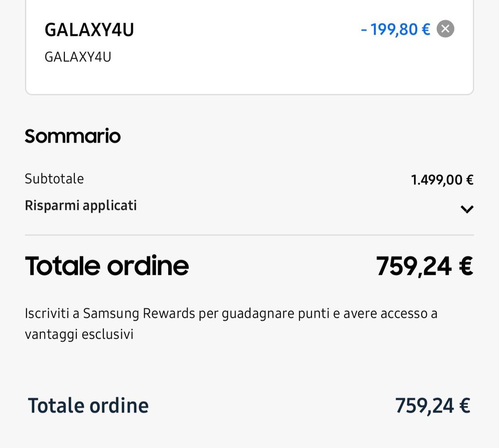499x448 pixels.
Task: Click the small GALAXY4U code subtitle
Action: pyautogui.click(x=78, y=57)
